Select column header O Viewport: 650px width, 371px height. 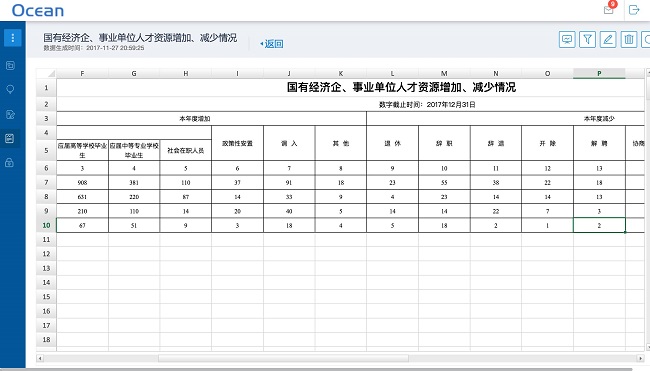pyautogui.click(x=548, y=73)
